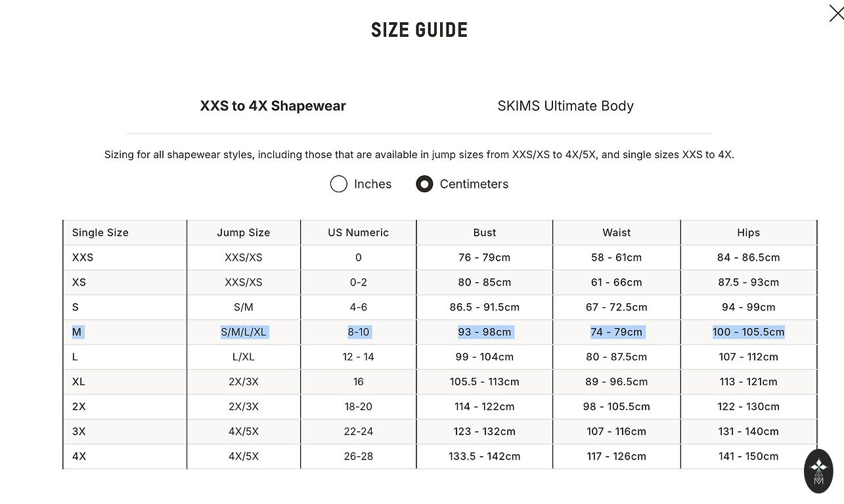The width and height of the screenshot is (844, 504).
Task: Click the US Numeric column header
Action: click(x=358, y=233)
